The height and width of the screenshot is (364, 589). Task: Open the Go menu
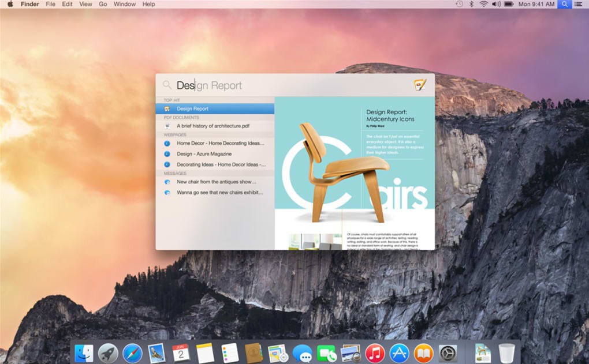(x=102, y=4)
